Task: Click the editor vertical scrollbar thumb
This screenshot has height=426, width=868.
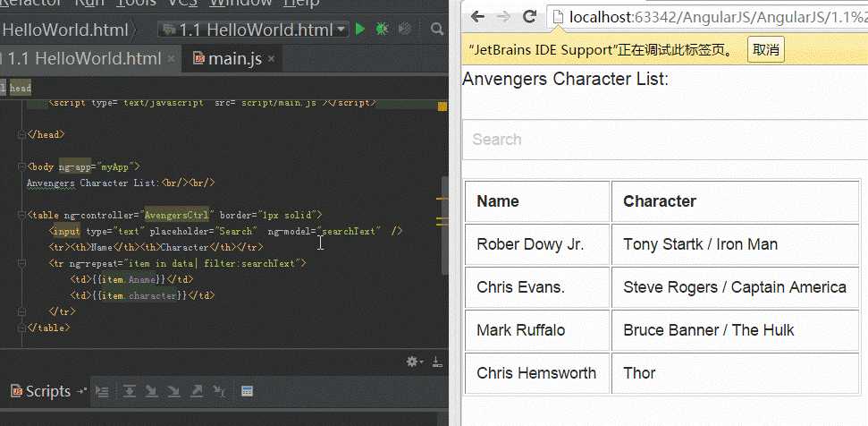Action: 444,225
